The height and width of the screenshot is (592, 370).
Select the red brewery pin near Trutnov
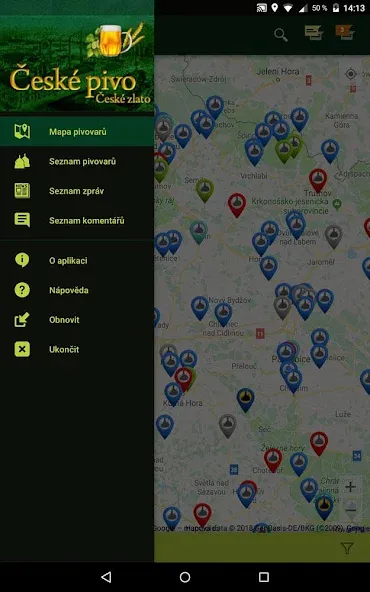tap(318, 180)
